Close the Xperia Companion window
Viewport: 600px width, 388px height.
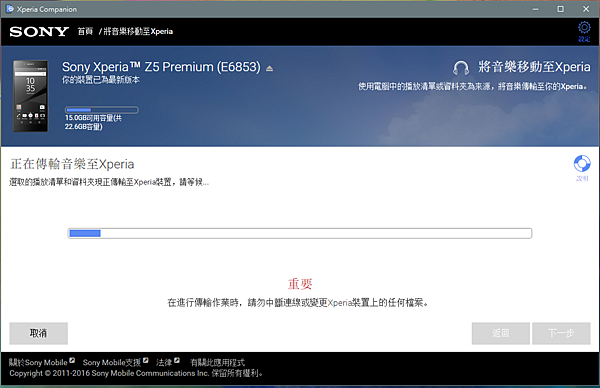point(586,9)
